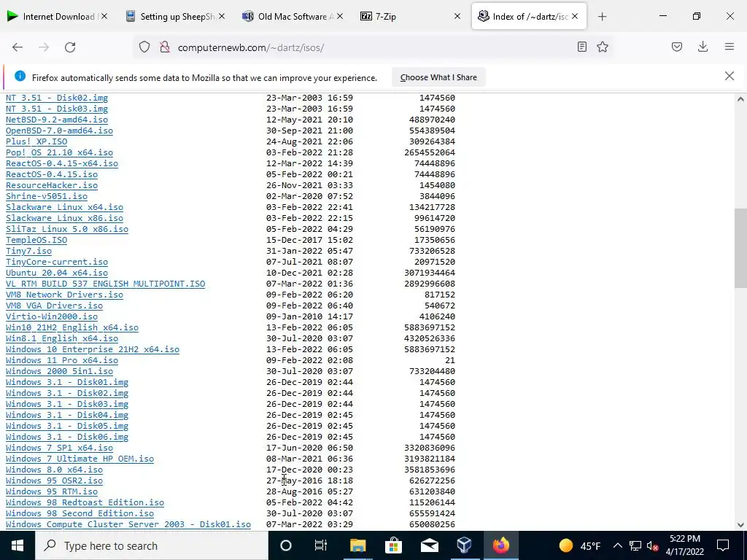Click Windows_3.1_-_Disk04.img link
Screen dimensions: 747x560
(x=66, y=415)
